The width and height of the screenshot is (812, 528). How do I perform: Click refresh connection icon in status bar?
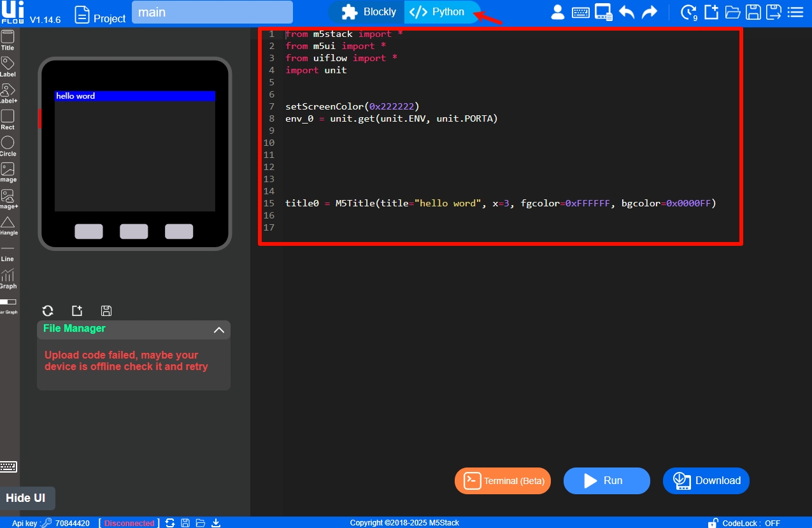(x=170, y=523)
